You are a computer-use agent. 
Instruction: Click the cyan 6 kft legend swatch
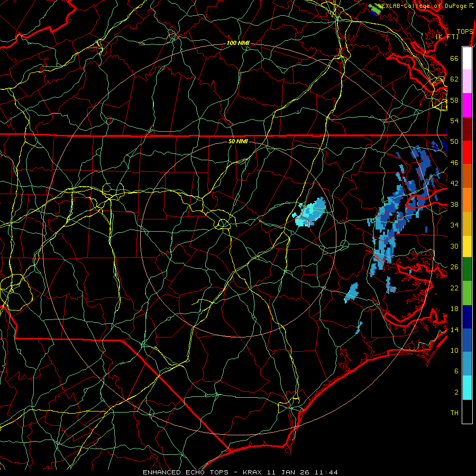click(467, 388)
